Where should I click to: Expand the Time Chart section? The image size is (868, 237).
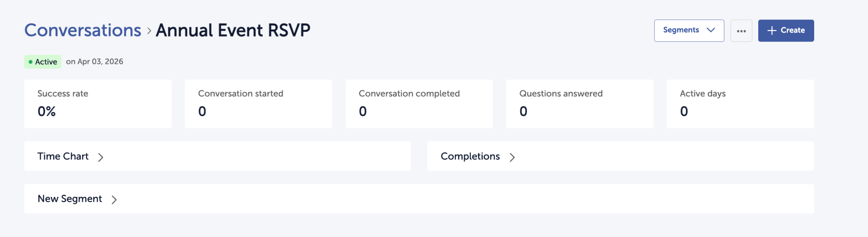click(63, 156)
